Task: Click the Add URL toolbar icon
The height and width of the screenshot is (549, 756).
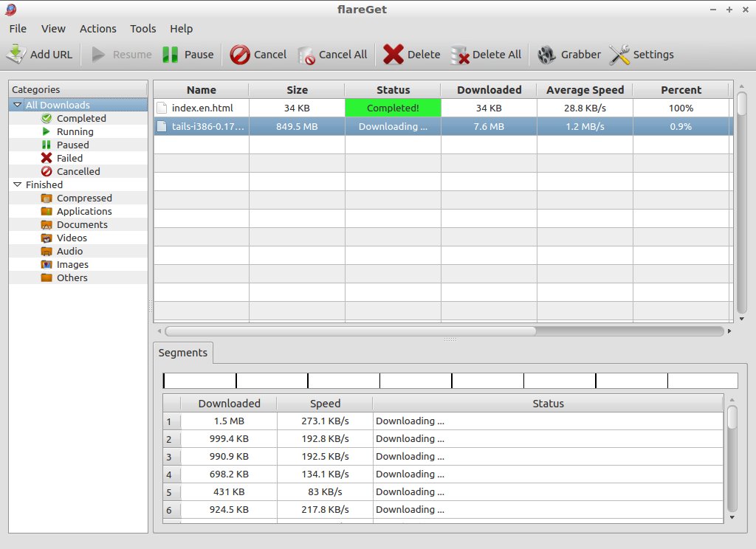Action: point(16,54)
